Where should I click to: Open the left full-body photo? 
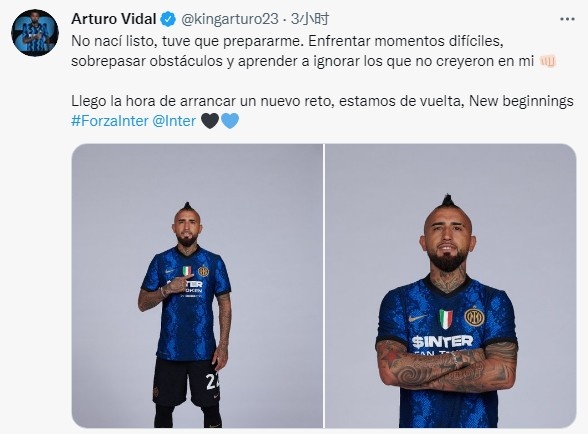point(197,286)
